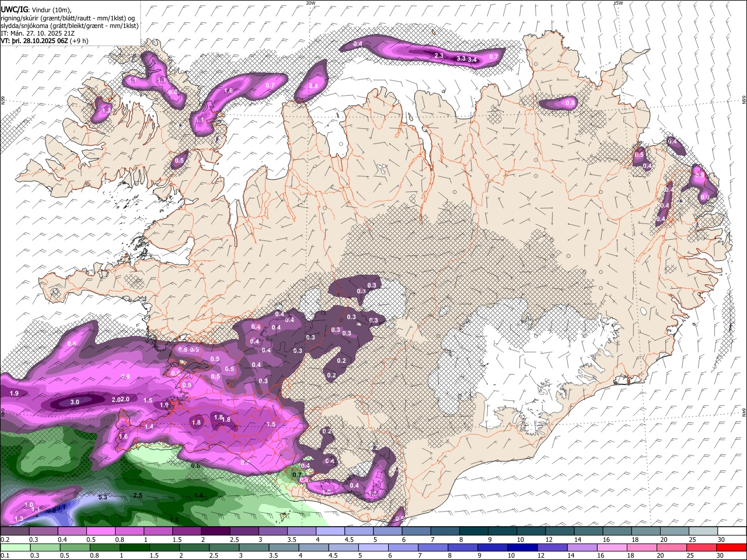Click the pale grey 25–30 snow swatch
The image size is (747, 560).
703,531
